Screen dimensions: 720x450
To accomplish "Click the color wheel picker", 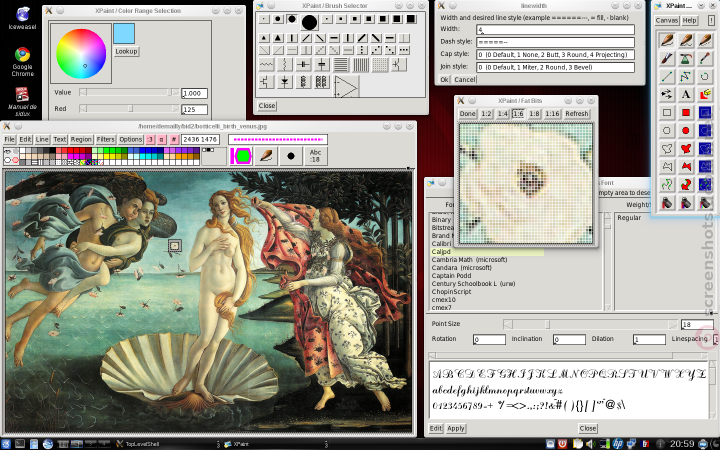I will tap(81, 54).
